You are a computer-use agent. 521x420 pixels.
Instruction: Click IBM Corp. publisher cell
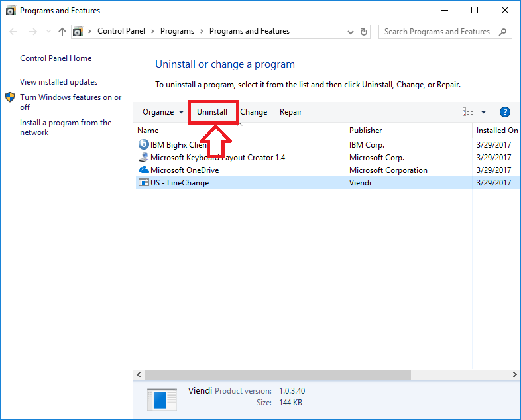pos(367,145)
